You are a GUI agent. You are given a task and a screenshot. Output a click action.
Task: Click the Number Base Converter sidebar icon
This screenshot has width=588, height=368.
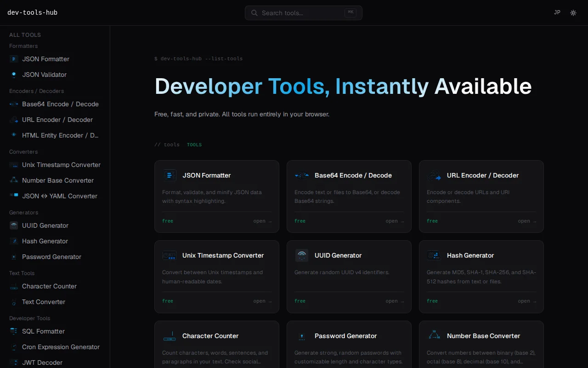click(x=14, y=180)
